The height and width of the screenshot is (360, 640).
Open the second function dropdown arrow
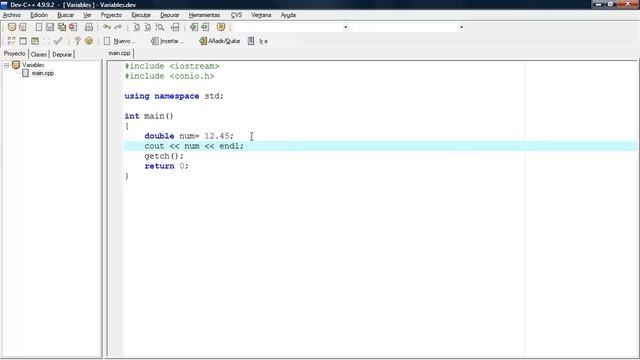point(461,27)
